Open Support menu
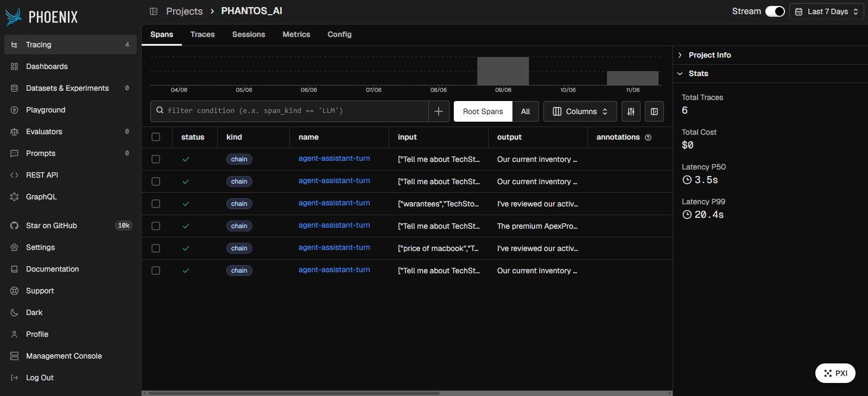This screenshot has height=396, width=868. pos(71,291)
